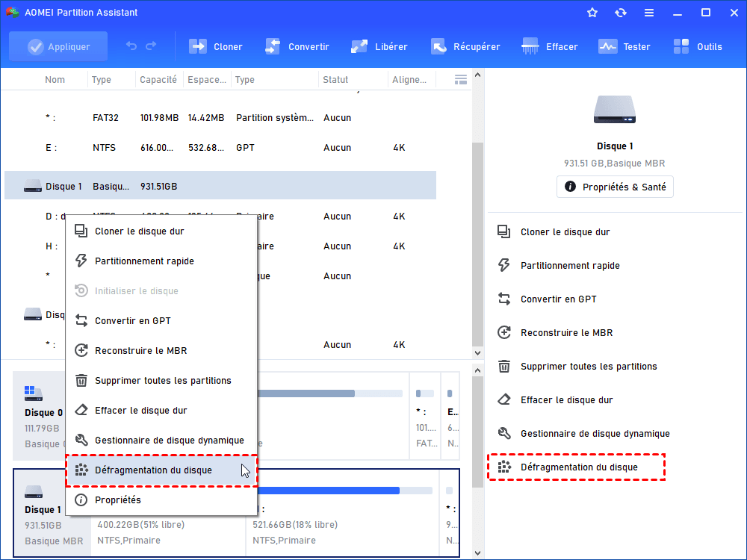Click the convert arrows icon in right panel
This screenshot has height=560, width=747.
(504, 299)
